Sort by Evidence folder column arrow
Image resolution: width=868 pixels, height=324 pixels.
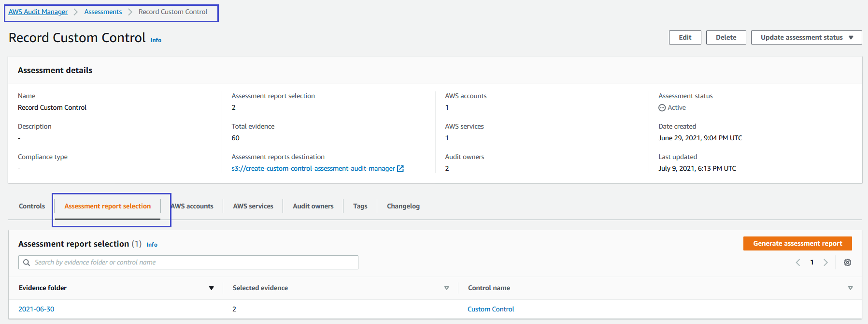211,288
